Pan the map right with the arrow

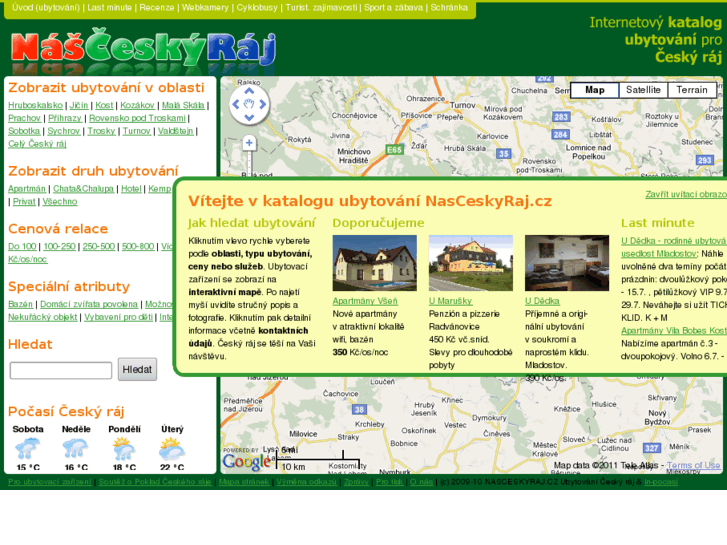pyautogui.click(x=262, y=104)
